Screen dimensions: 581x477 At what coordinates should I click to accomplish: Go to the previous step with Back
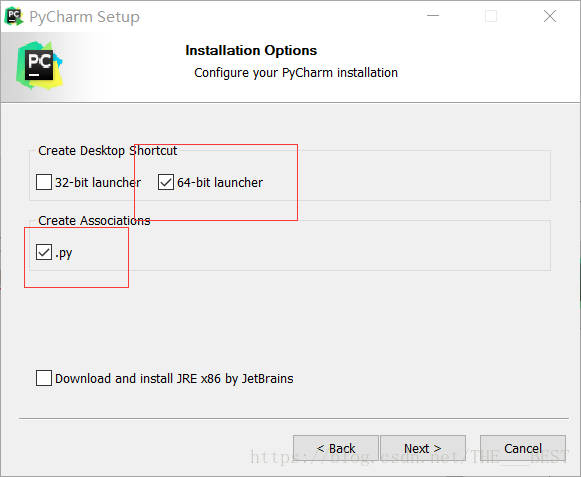pyautogui.click(x=336, y=448)
